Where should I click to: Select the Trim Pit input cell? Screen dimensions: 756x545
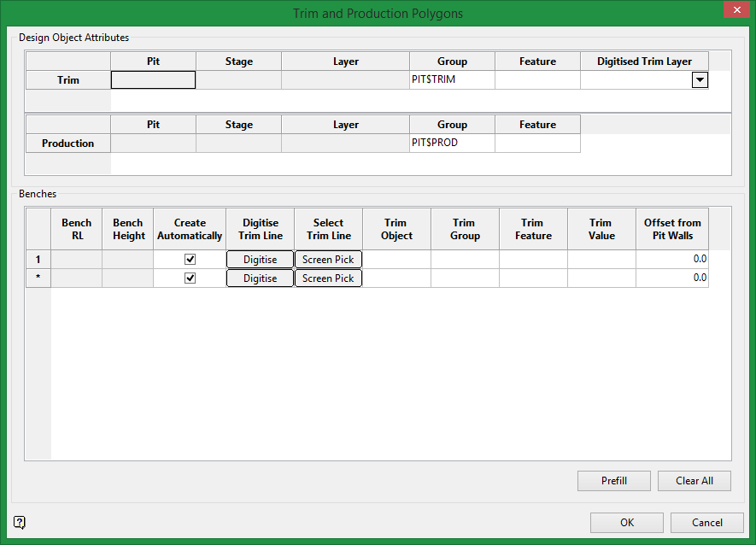pyautogui.click(x=153, y=80)
